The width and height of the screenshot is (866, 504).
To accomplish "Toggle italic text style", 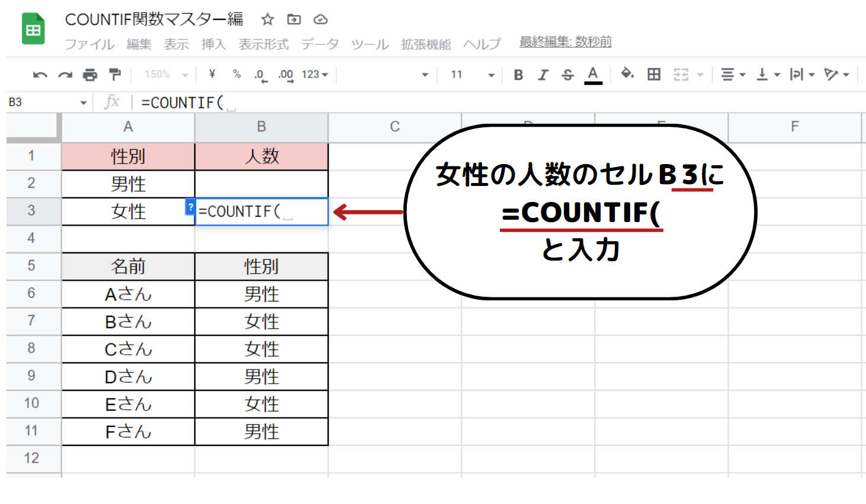I will coord(543,75).
